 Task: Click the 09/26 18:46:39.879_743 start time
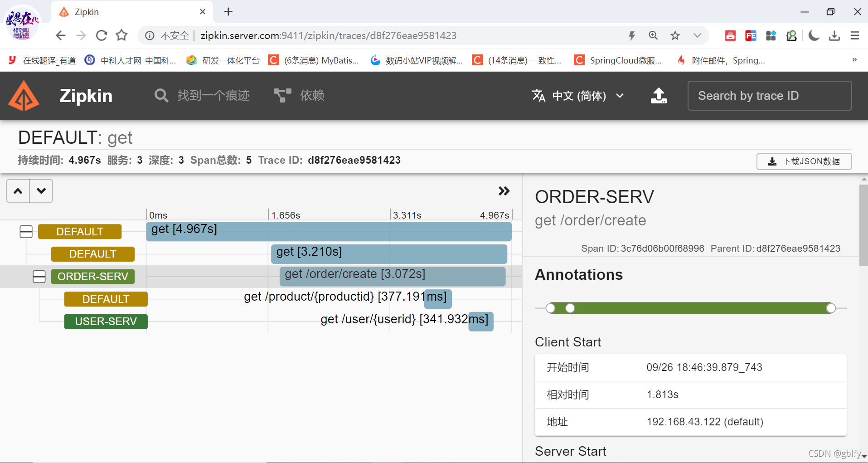pos(704,367)
